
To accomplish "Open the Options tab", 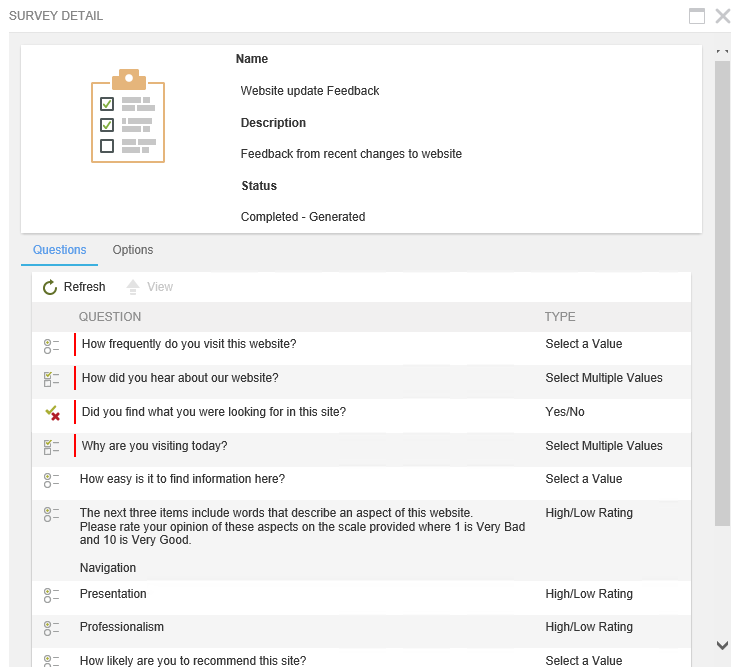I will click(133, 250).
